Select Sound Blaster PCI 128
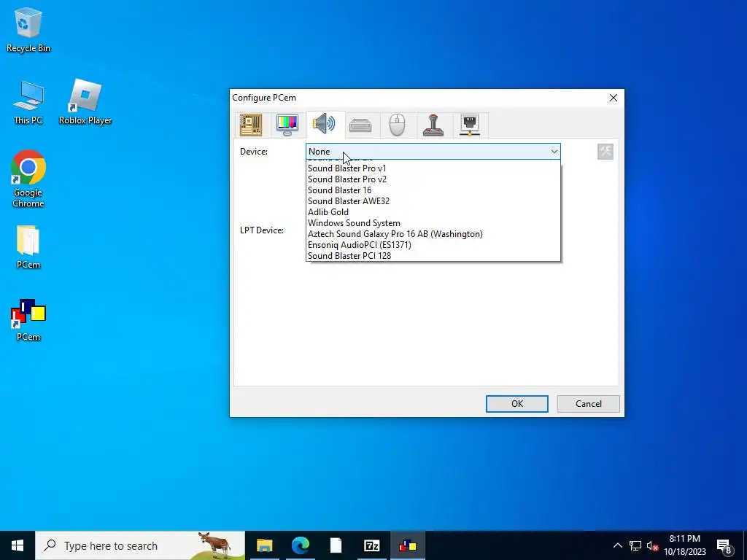Image resolution: width=747 pixels, height=560 pixels. point(433,256)
